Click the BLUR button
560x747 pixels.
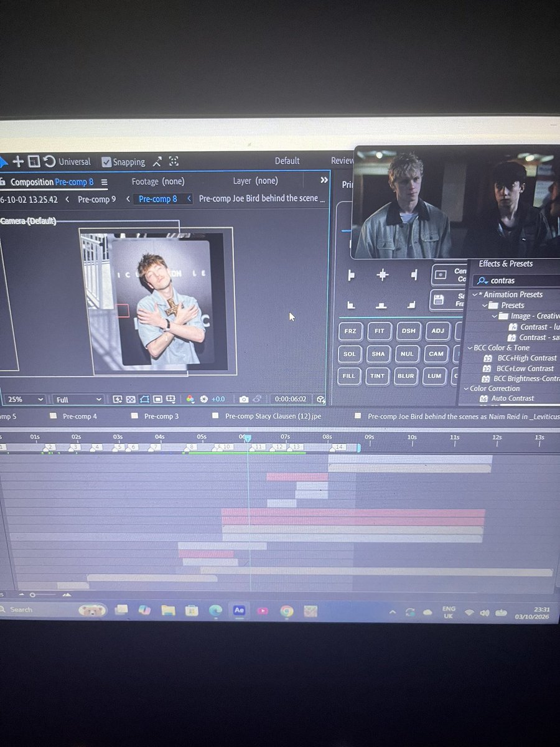(x=406, y=376)
